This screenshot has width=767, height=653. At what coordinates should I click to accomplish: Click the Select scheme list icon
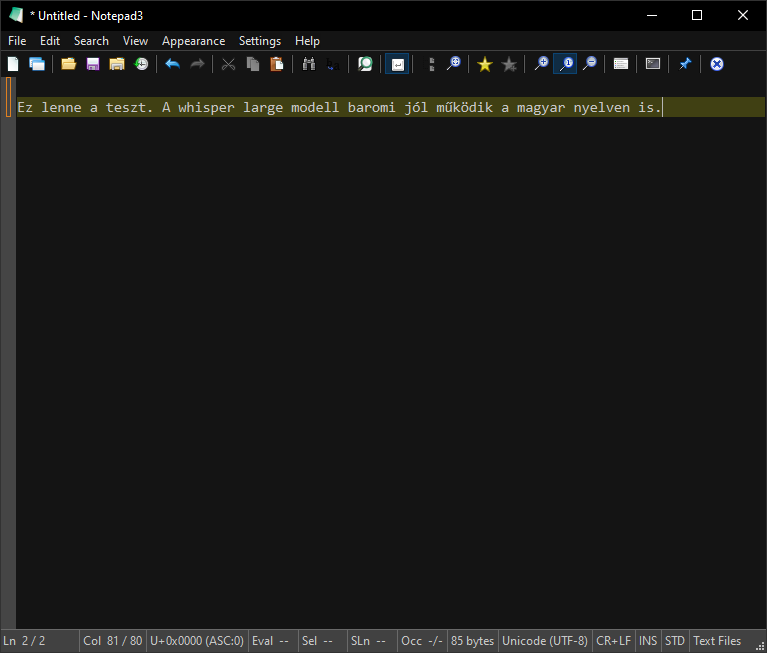621,64
